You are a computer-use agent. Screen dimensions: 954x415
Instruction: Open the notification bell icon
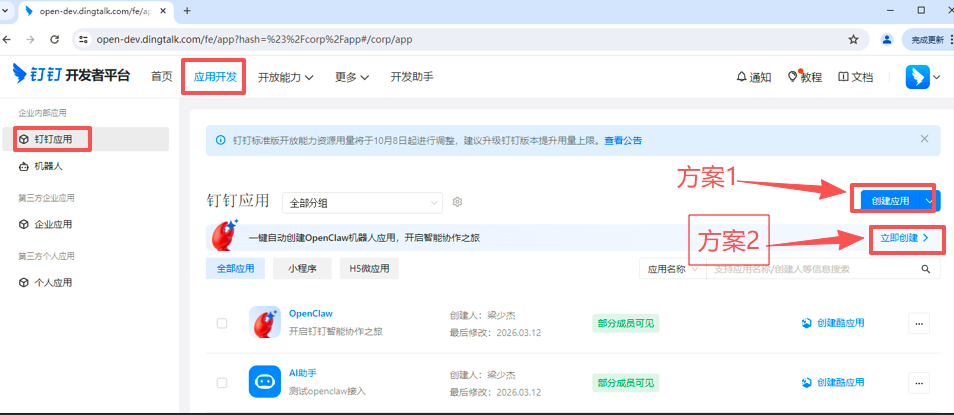(741, 77)
